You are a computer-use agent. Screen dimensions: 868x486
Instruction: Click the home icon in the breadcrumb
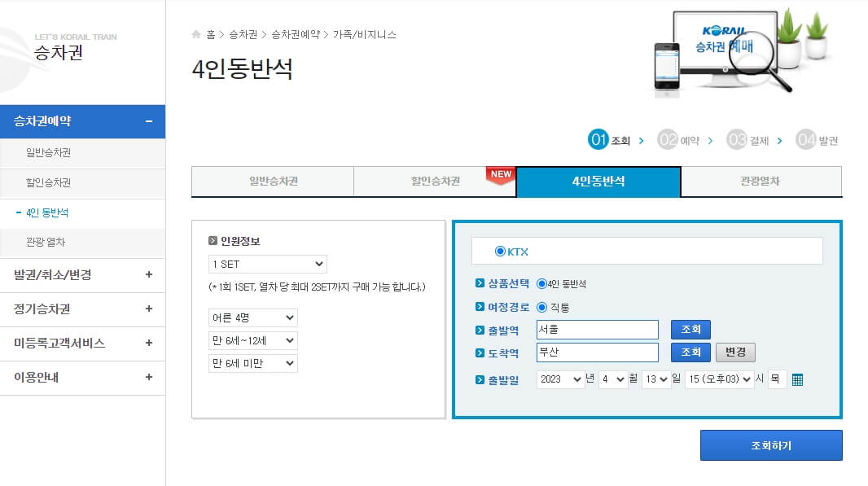(195, 34)
